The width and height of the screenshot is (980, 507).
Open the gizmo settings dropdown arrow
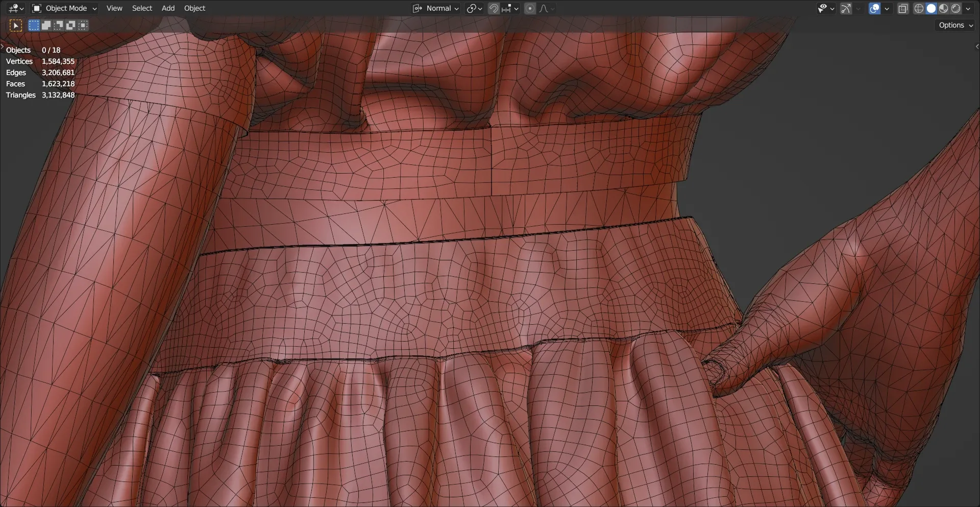click(x=858, y=8)
